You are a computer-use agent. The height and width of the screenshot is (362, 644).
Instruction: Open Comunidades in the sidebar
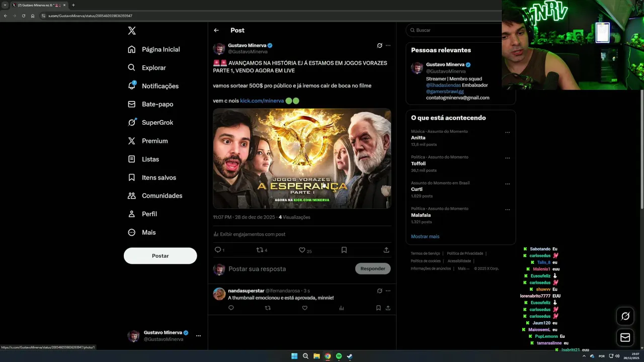pos(155,196)
